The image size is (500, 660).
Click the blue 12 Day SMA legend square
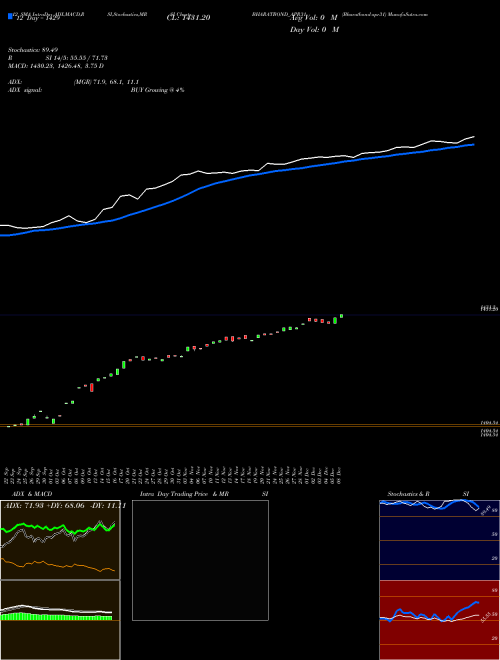click(x=10, y=16)
